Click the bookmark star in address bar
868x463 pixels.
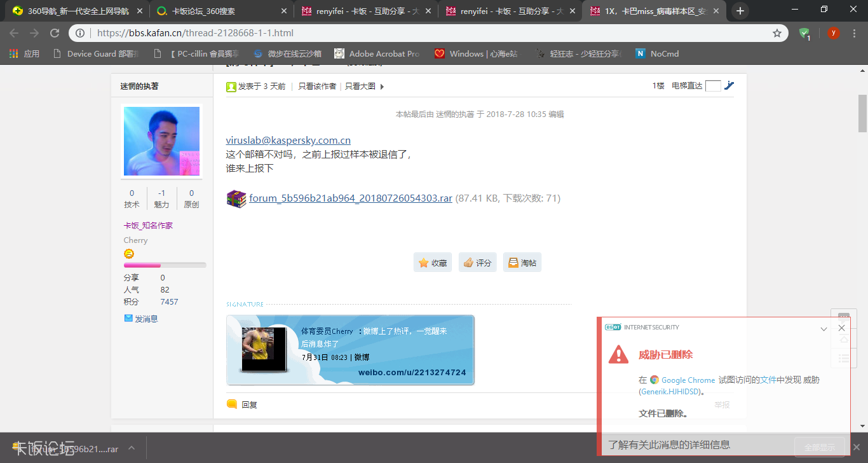(x=776, y=33)
